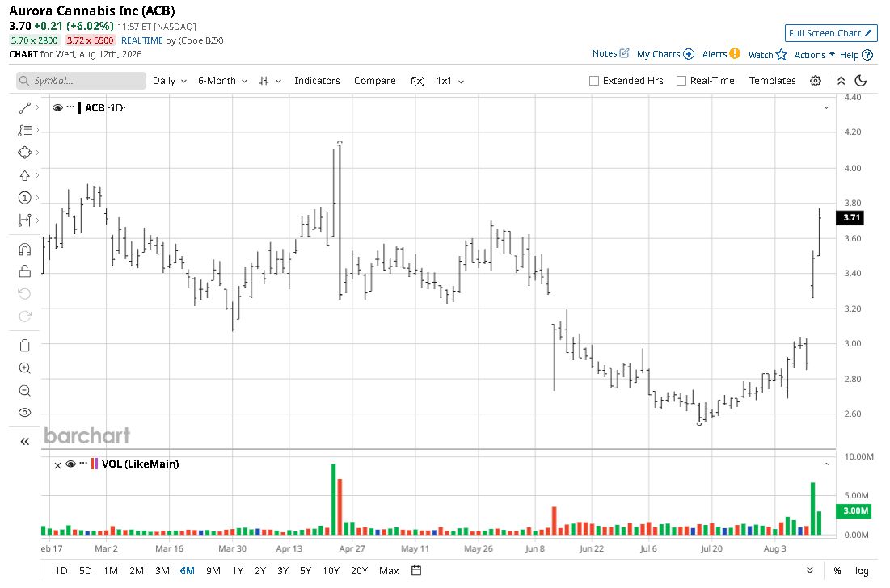Open the ACB series more options dots
Viewport: 890px width, 588px height.
[x=70, y=107]
